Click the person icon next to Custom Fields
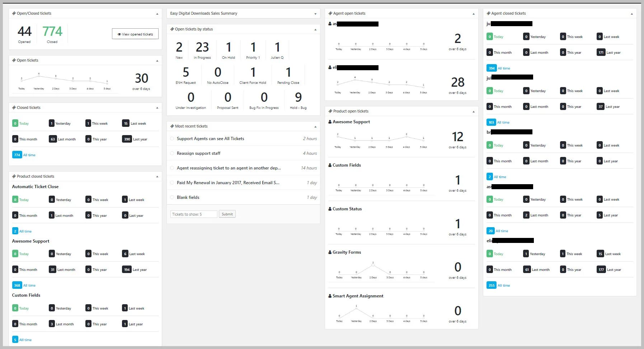 [329, 165]
